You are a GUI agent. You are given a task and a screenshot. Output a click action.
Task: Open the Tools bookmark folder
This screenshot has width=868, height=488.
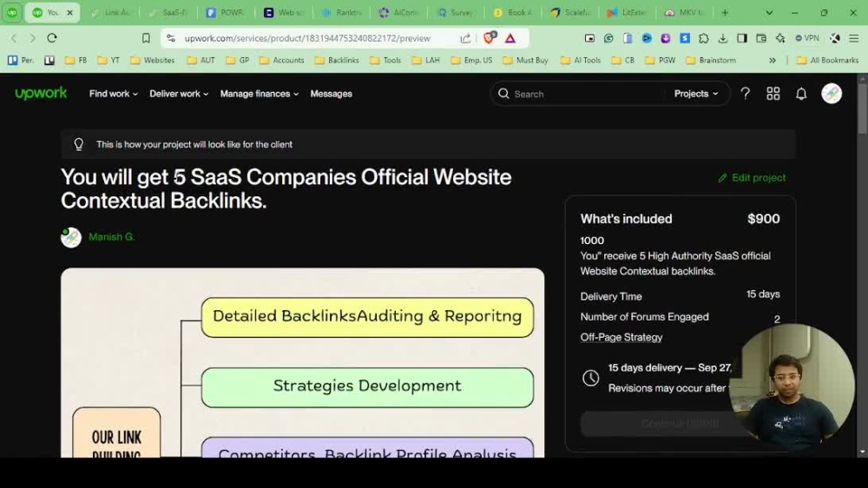click(385, 60)
